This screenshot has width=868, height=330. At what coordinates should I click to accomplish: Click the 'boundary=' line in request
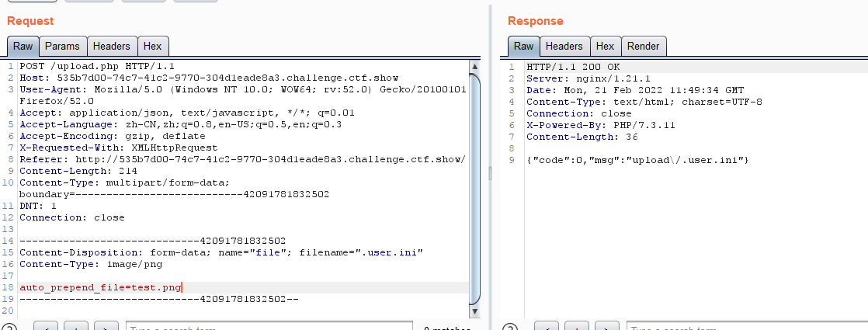(175, 194)
